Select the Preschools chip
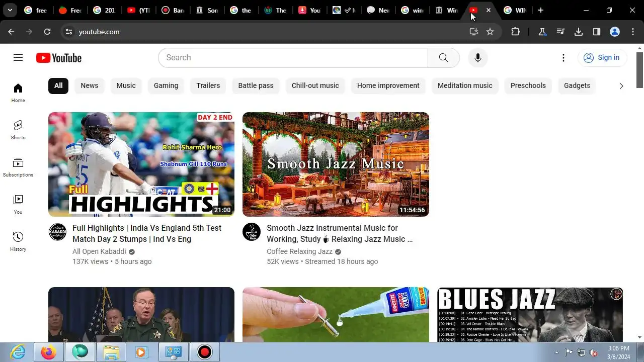The height and width of the screenshot is (362, 644). pos(528,85)
